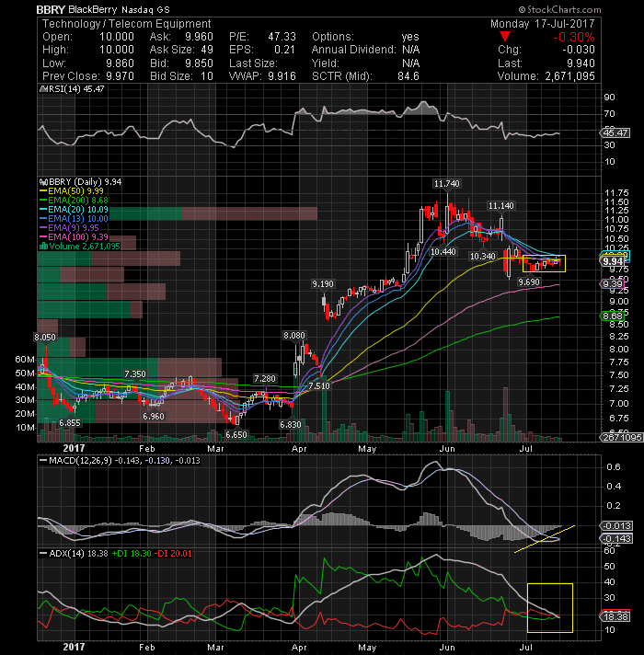
Task: Click the '6.650' March low label
Action: point(236,435)
